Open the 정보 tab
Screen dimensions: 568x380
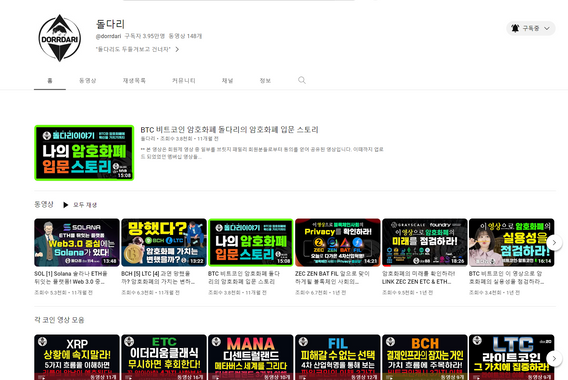[x=265, y=80]
